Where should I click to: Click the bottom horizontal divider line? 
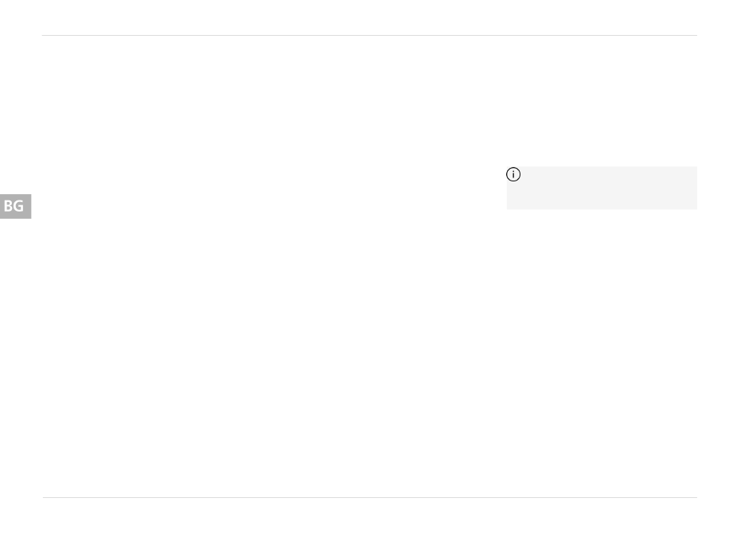(370, 497)
